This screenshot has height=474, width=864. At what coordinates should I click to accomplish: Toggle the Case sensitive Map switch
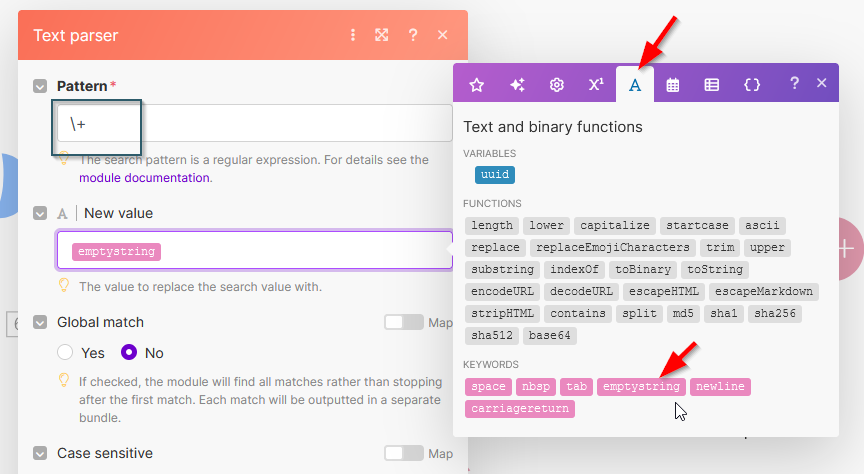point(404,453)
